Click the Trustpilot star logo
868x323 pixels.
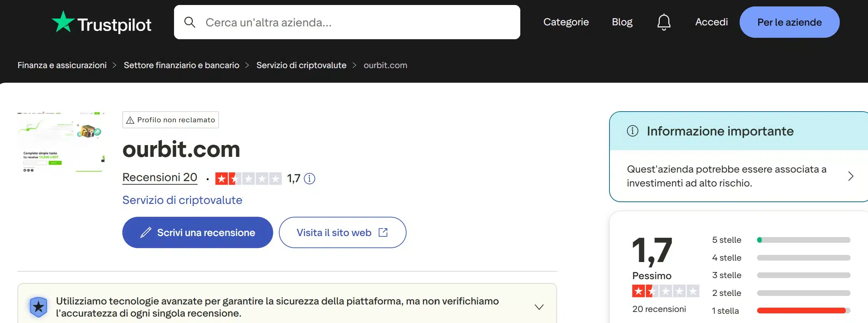pos(64,21)
